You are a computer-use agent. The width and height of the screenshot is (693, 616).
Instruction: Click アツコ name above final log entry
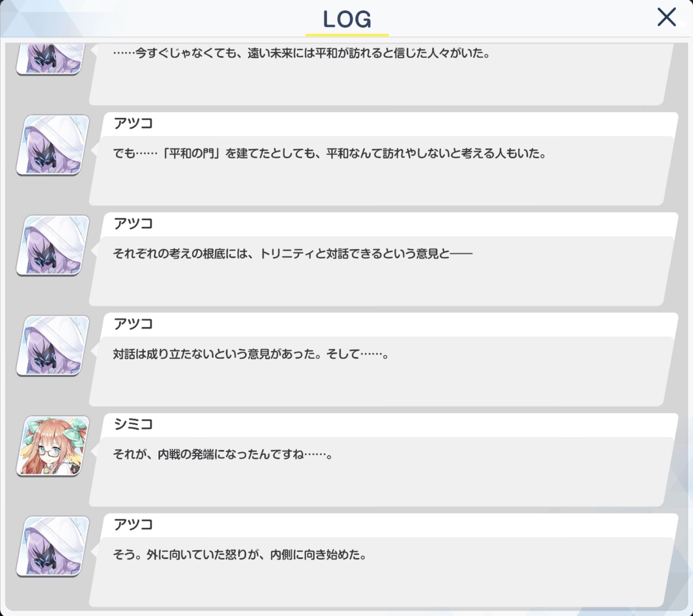coord(133,524)
